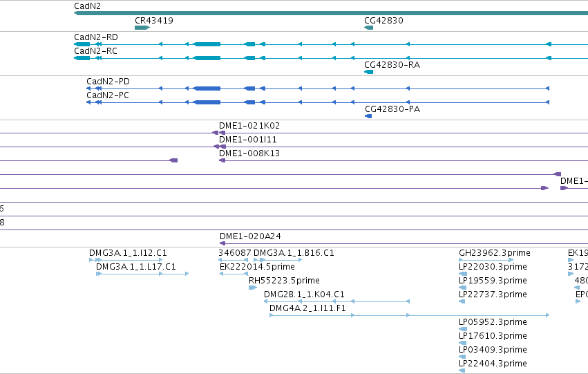This screenshot has height=374, width=588.
Task: Click the CG42830-RA label text
Action: (392, 65)
